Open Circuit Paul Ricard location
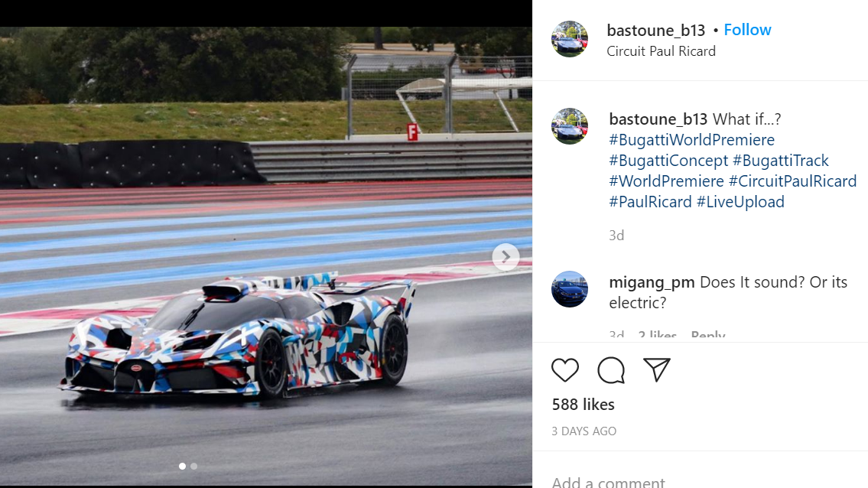 (661, 51)
